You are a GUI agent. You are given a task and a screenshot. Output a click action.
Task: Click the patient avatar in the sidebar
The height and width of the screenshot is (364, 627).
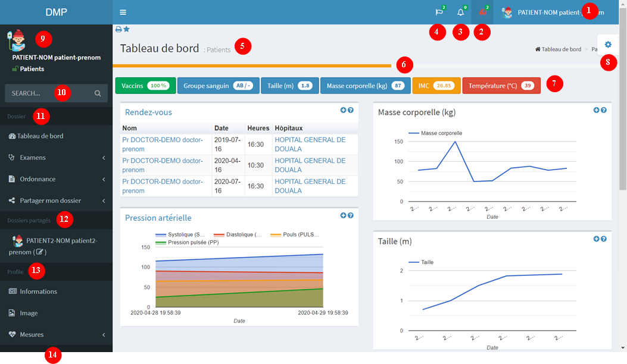coord(17,41)
